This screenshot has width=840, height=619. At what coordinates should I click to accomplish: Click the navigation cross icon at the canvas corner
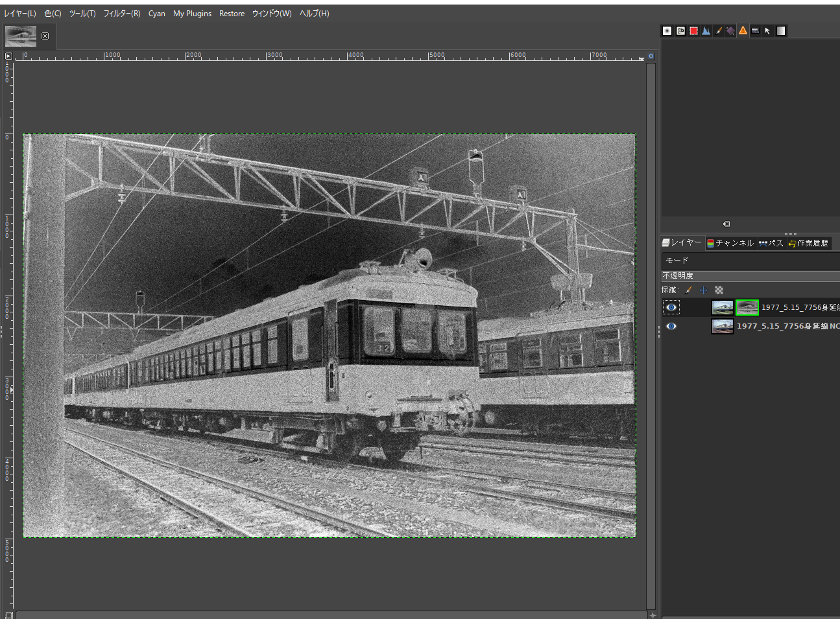pyautogui.click(x=652, y=615)
